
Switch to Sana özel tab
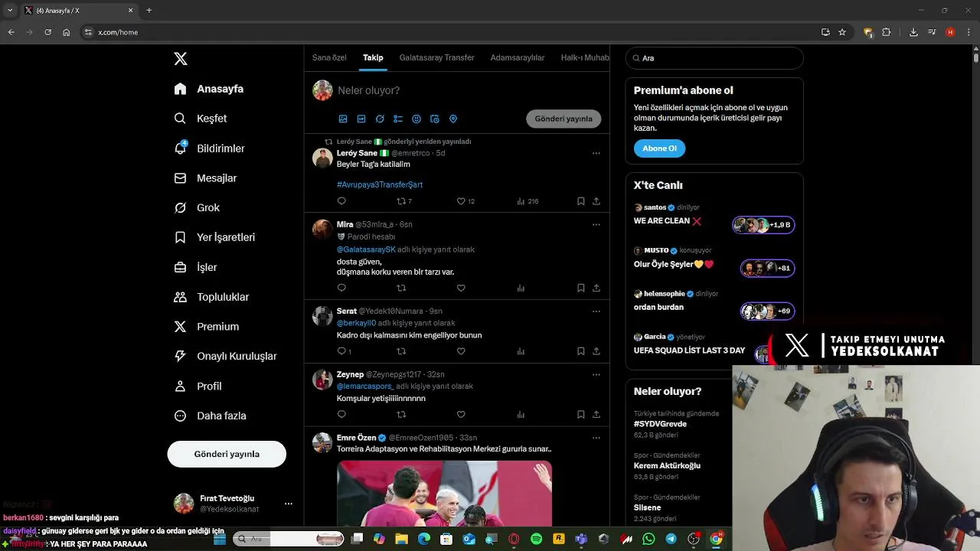point(329,57)
